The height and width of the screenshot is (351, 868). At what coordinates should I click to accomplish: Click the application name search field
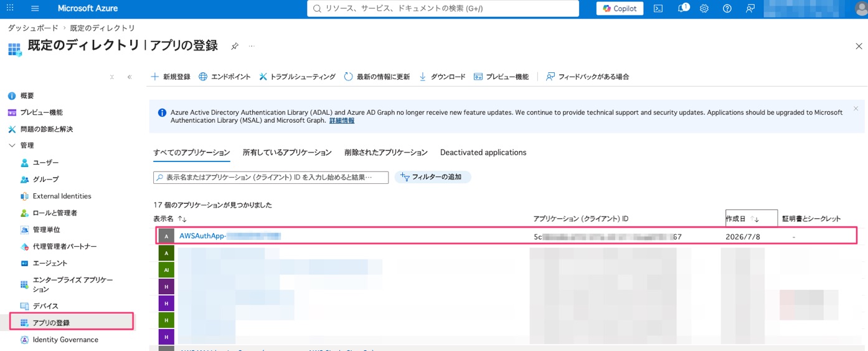[x=271, y=177]
